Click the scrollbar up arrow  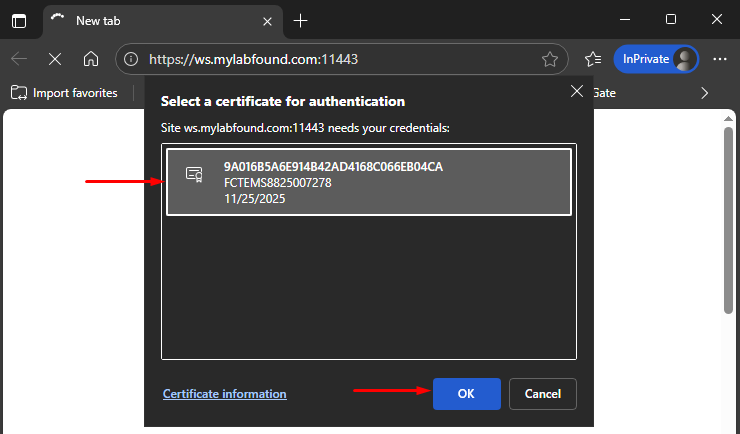point(728,118)
